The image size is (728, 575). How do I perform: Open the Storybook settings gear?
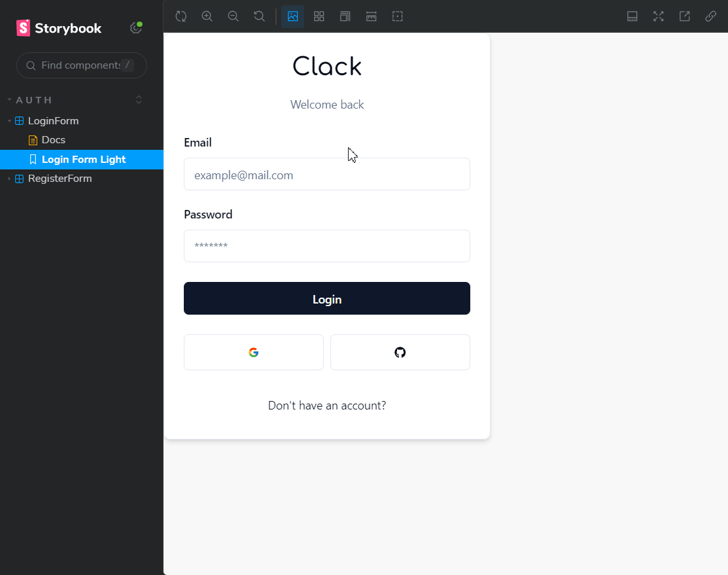click(x=135, y=28)
